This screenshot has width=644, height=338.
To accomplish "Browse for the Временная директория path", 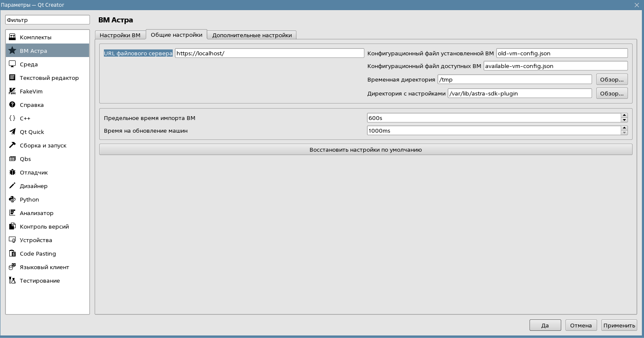I will pos(611,79).
